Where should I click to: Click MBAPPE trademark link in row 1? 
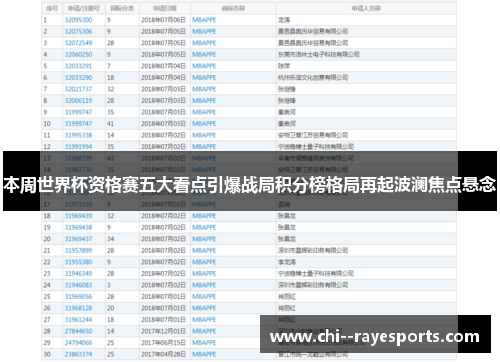(204, 20)
